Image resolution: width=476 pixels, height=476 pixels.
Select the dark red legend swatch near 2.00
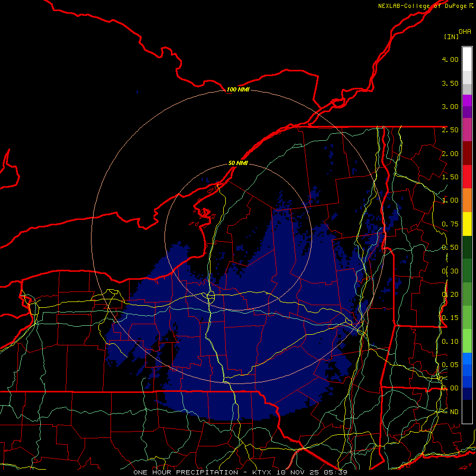(x=467, y=153)
